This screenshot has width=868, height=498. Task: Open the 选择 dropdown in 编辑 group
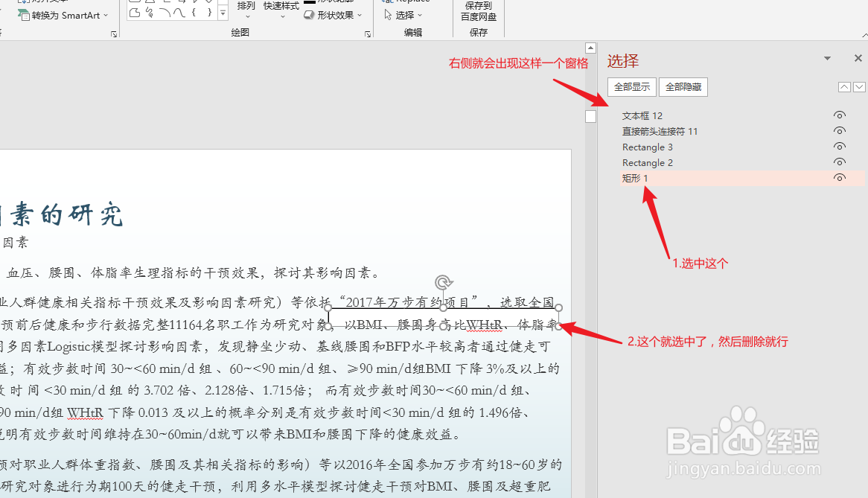point(404,15)
